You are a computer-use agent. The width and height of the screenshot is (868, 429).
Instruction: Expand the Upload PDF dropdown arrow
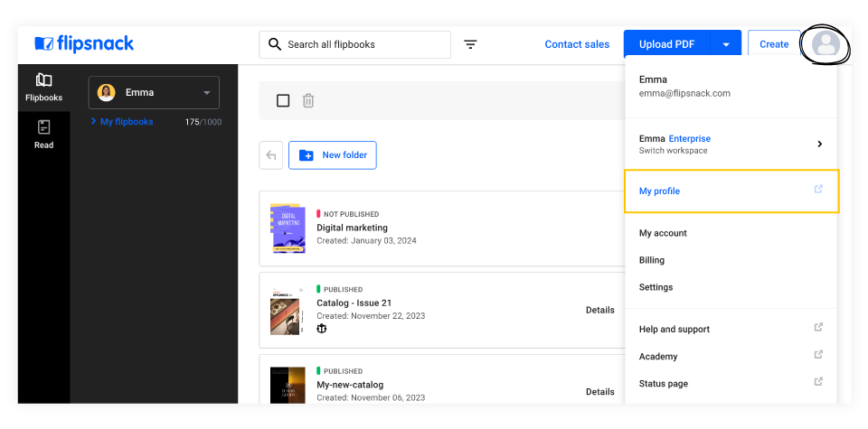tap(726, 44)
